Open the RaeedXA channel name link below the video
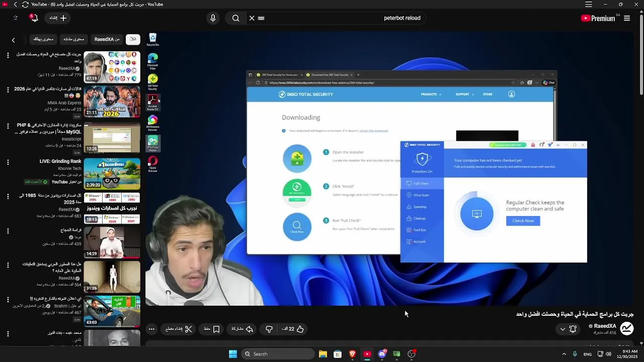Image resolution: width=644 pixels, height=362 pixels. pos(605,326)
